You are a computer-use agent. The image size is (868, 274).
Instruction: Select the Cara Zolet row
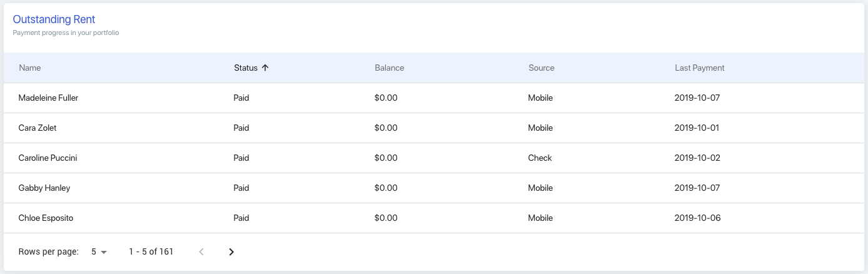[x=434, y=128]
